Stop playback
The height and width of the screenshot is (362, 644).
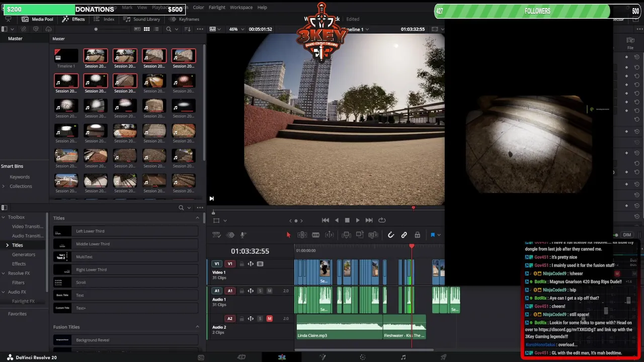tap(347, 220)
